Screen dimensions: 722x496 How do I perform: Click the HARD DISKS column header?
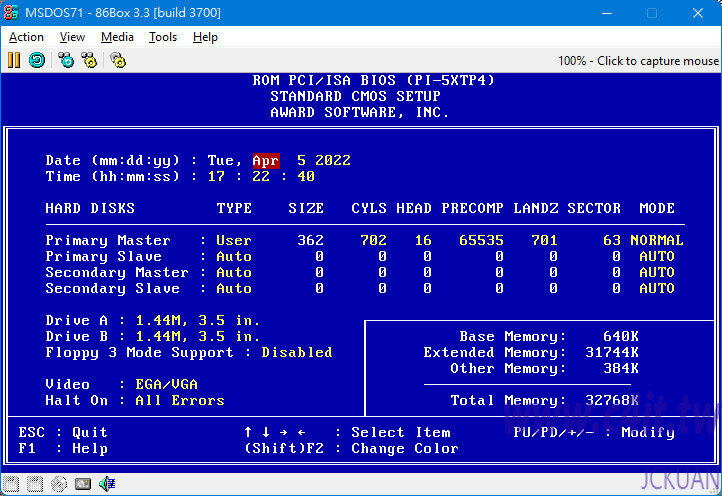(90, 209)
